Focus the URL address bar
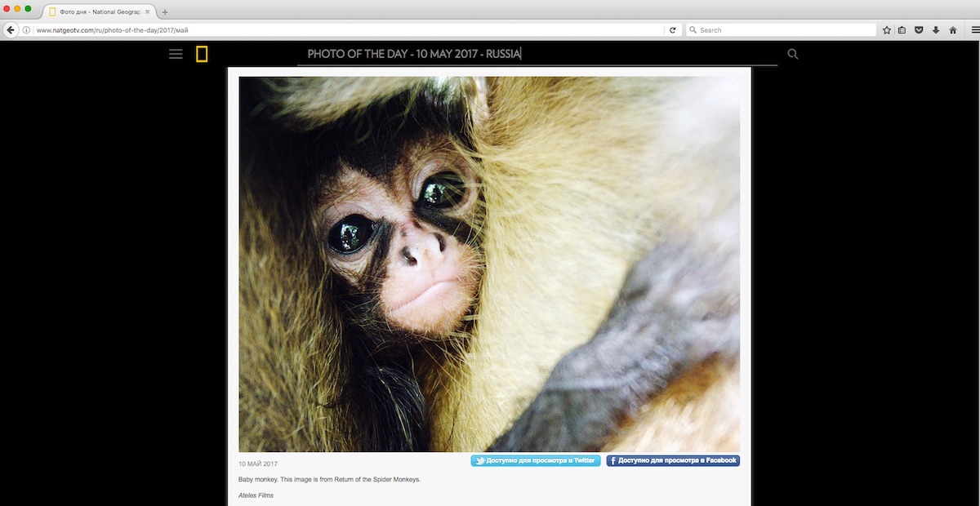The image size is (980, 506). tap(343, 30)
